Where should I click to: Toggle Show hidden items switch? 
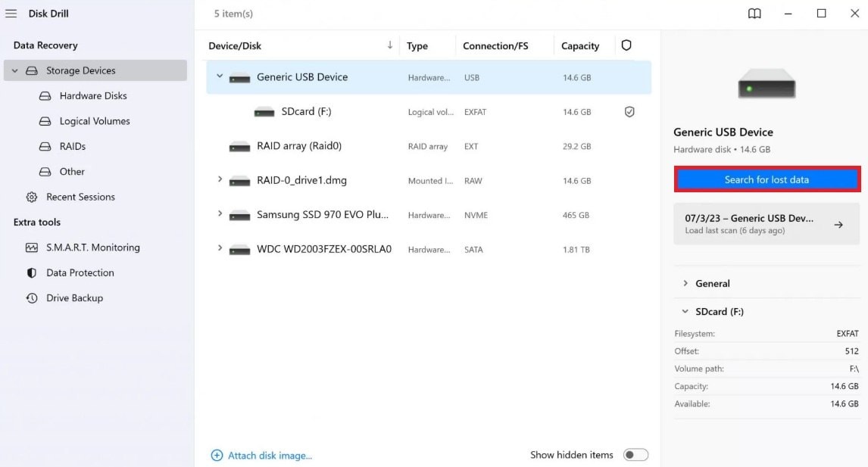635,455
